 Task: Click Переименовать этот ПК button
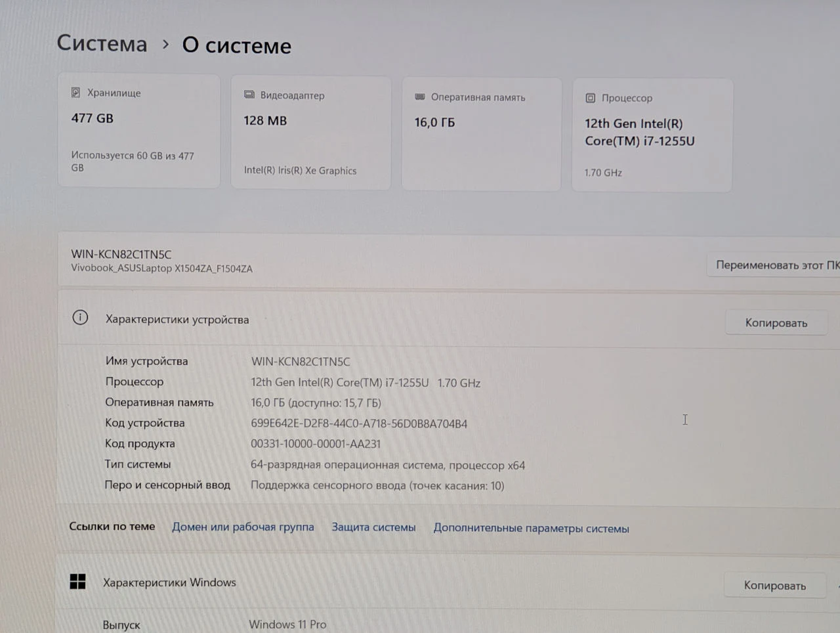774,265
